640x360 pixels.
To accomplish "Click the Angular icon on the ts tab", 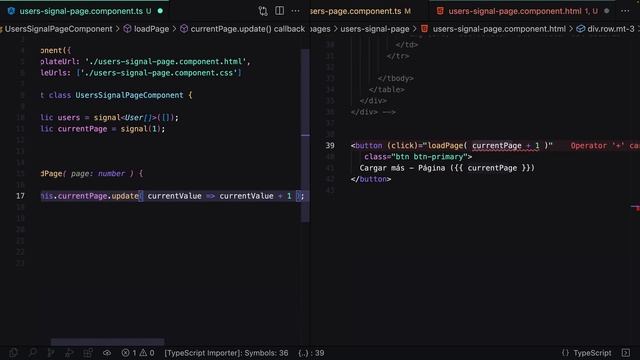I will click(x=11, y=11).
